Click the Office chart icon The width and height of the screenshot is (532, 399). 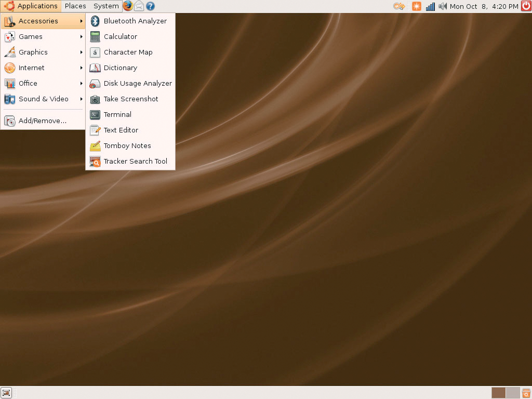pyautogui.click(x=10, y=84)
